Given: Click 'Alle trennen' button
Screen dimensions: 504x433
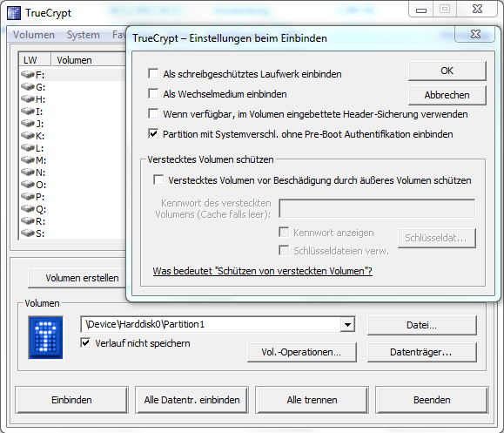Looking at the screenshot, I should (x=312, y=400).
